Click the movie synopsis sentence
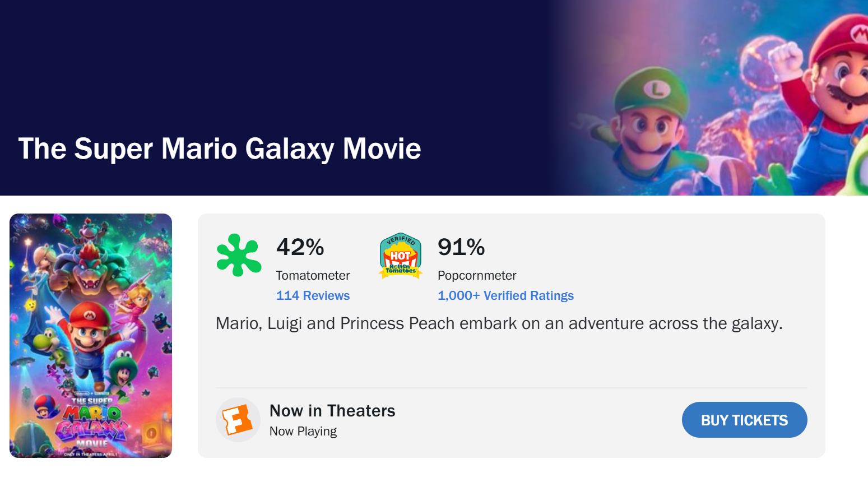Image resolution: width=868 pixels, height=482 pixels. pyautogui.click(x=499, y=323)
